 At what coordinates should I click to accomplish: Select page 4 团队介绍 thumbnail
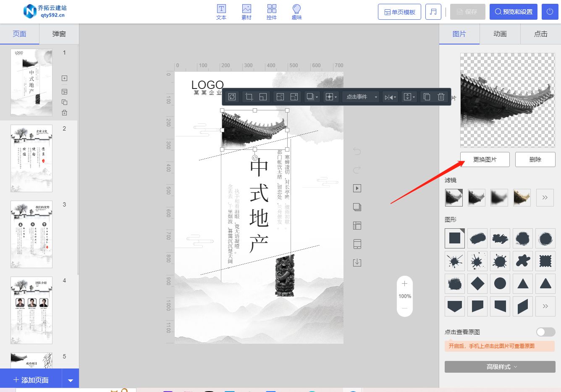tap(31, 310)
